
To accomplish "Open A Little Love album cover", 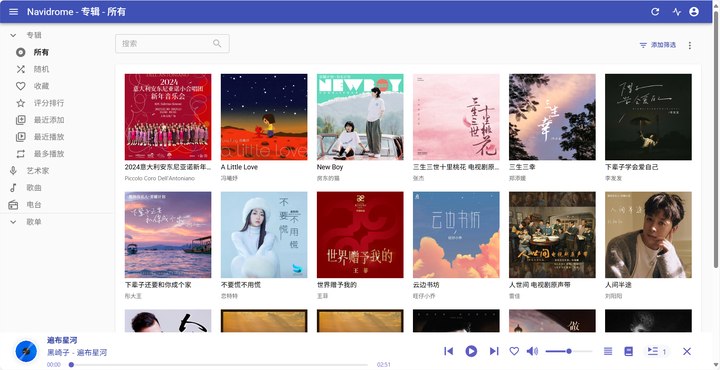I will [x=264, y=117].
